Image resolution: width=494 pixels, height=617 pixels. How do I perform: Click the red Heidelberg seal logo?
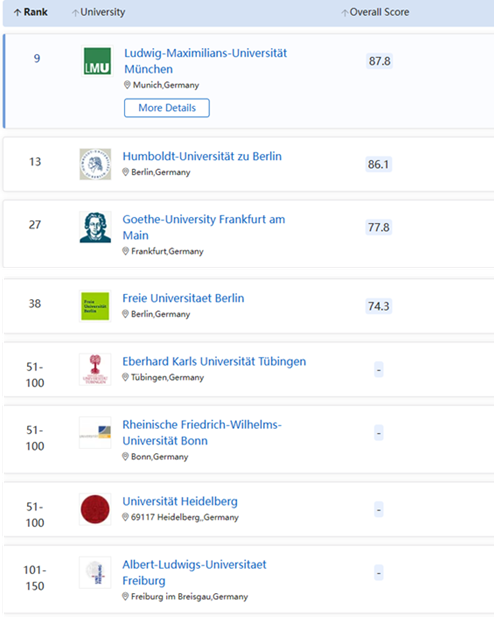click(x=95, y=509)
